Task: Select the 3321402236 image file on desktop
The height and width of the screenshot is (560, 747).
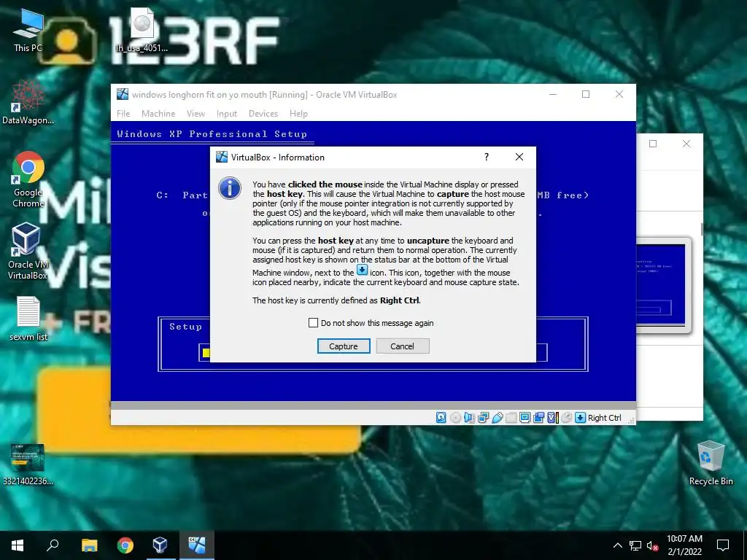Action: [x=28, y=464]
